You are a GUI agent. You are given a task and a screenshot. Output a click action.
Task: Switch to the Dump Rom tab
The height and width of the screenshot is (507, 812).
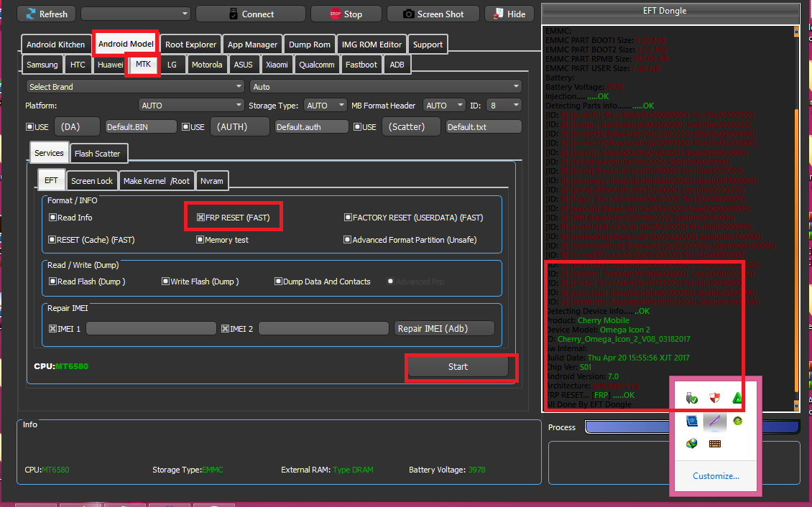pyautogui.click(x=309, y=45)
